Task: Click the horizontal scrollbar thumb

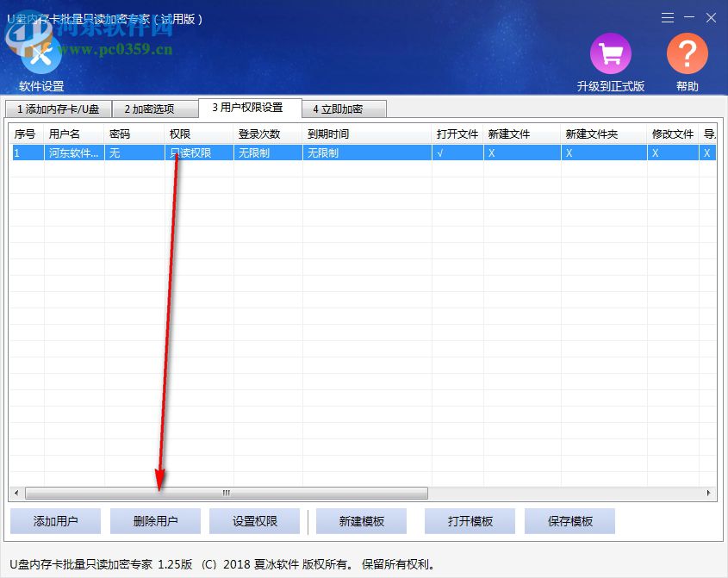Action: (x=224, y=492)
